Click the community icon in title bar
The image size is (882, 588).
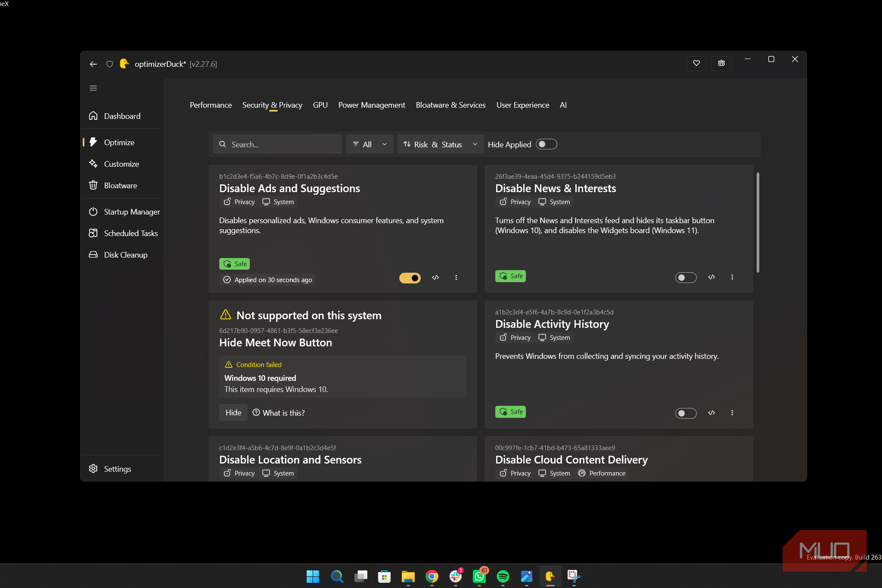click(x=721, y=63)
